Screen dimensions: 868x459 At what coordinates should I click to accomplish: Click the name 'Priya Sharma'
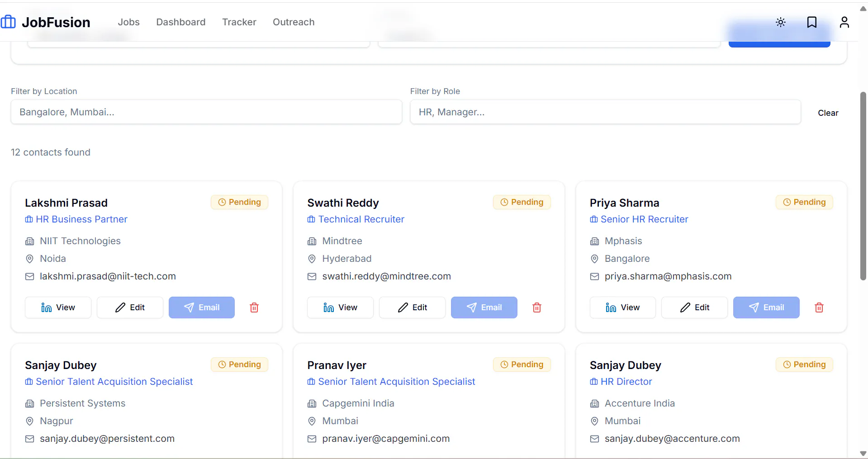[624, 203]
